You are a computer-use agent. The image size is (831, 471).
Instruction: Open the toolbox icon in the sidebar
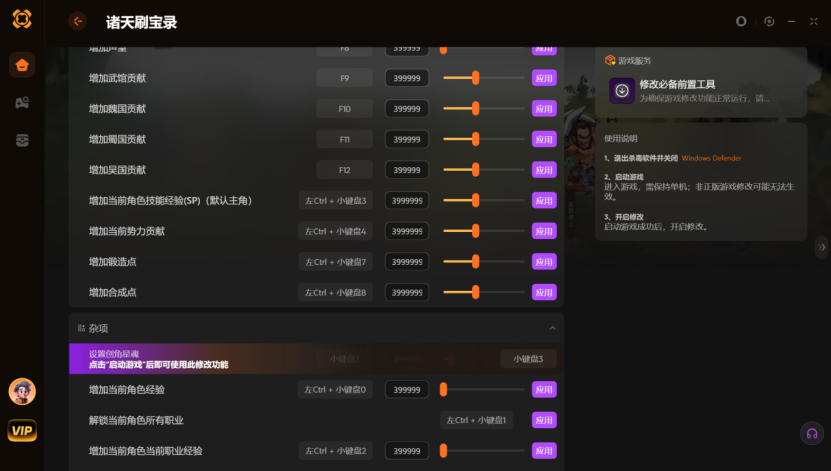[22, 140]
